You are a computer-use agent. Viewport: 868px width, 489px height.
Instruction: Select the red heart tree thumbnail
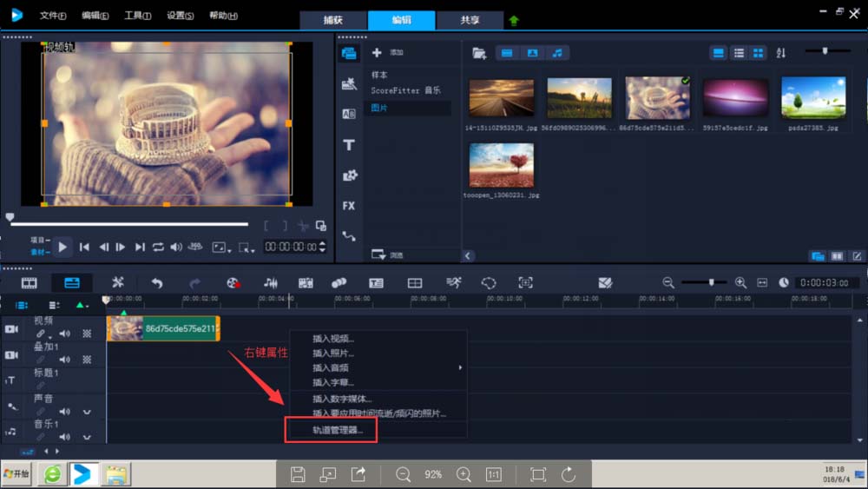[x=501, y=166]
